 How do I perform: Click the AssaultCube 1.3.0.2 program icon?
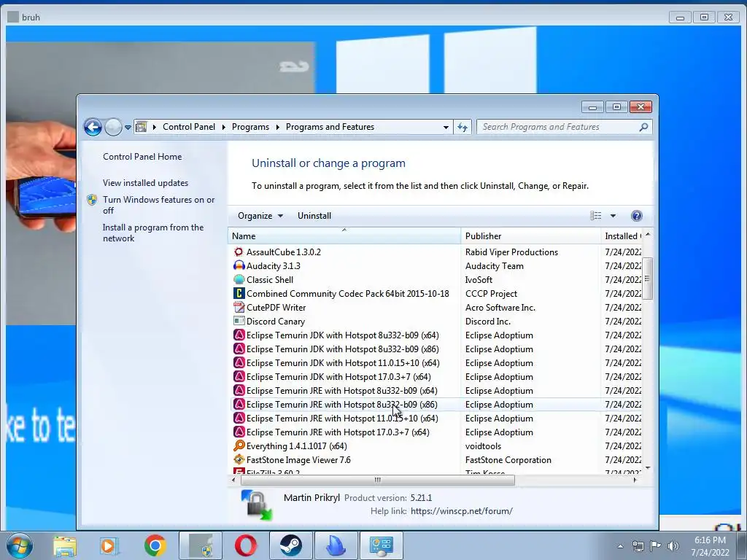click(x=239, y=252)
